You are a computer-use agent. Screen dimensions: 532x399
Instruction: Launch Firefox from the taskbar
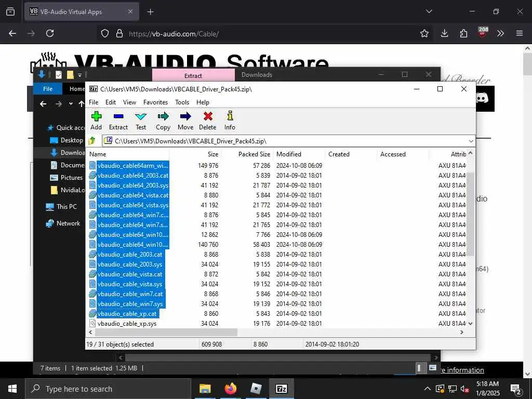(230, 389)
